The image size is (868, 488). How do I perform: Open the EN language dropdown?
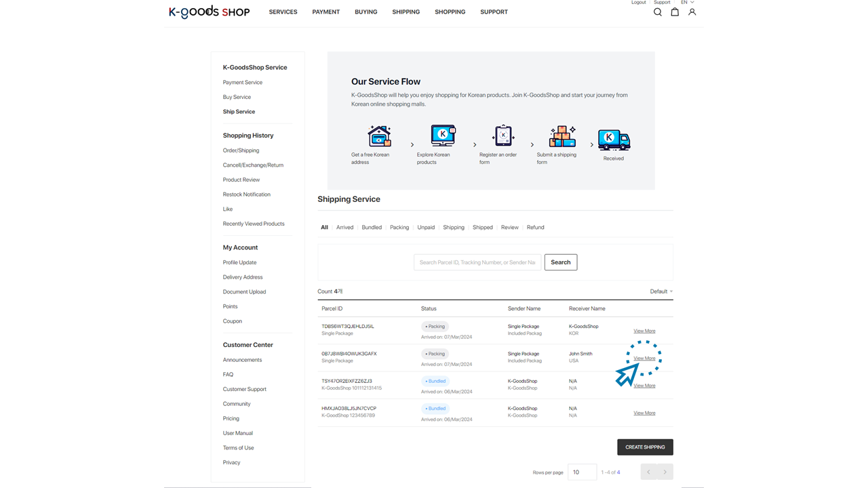tap(687, 3)
